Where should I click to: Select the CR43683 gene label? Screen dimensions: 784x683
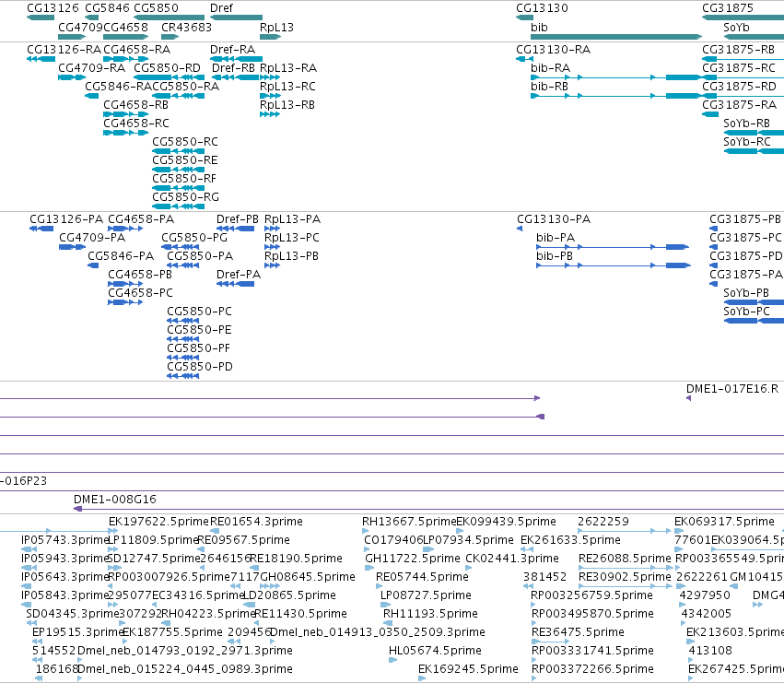pyautogui.click(x=186, y=28)
